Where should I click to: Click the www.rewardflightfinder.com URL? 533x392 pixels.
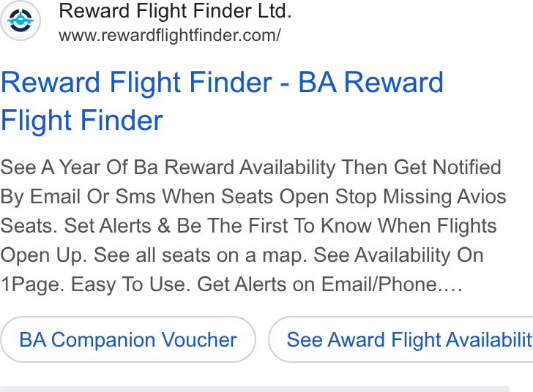coord(170,35)
